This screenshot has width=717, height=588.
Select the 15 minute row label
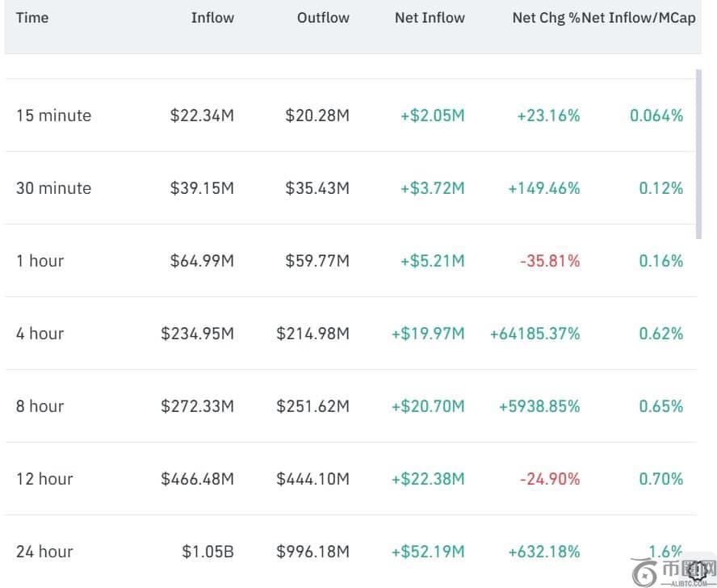pos(53,115)
